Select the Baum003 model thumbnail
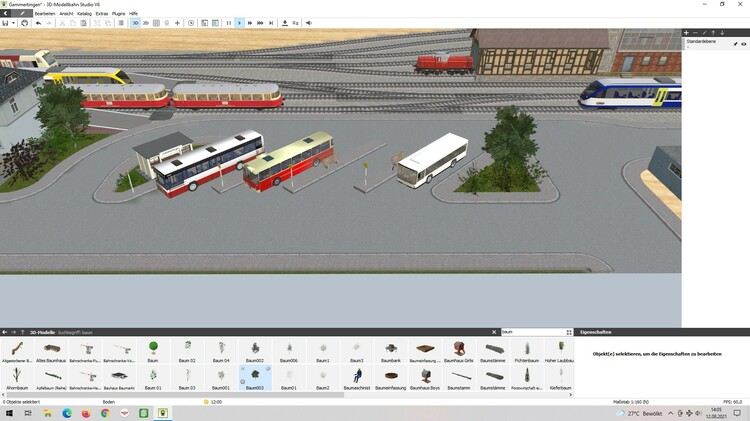 tap(254, 377)
